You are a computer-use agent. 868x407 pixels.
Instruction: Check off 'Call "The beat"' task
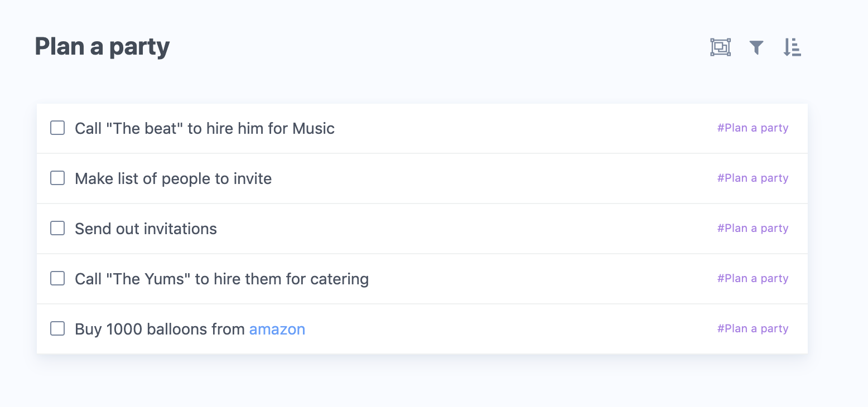coord(57,128)
